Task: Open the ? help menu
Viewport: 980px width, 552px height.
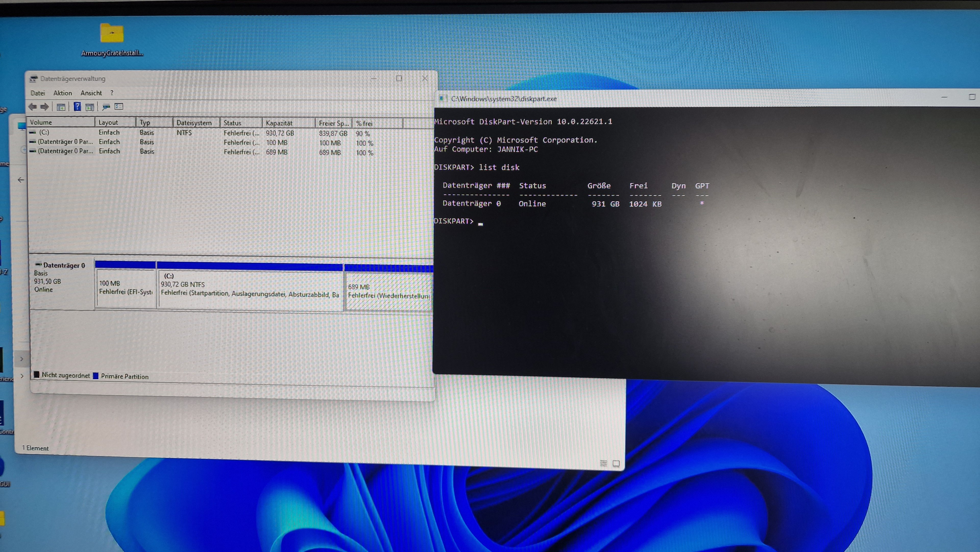Action: pyautogui.click(x=112, y=93)
